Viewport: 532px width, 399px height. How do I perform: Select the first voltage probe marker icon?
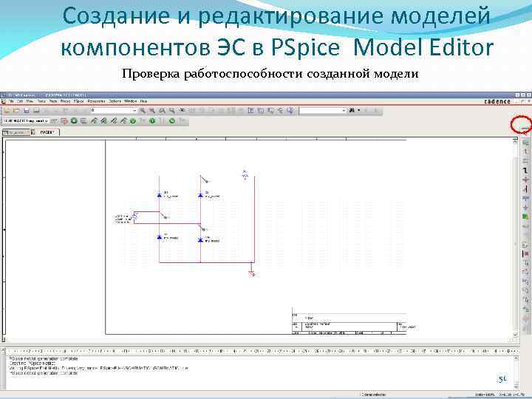[x=94, y=120]
